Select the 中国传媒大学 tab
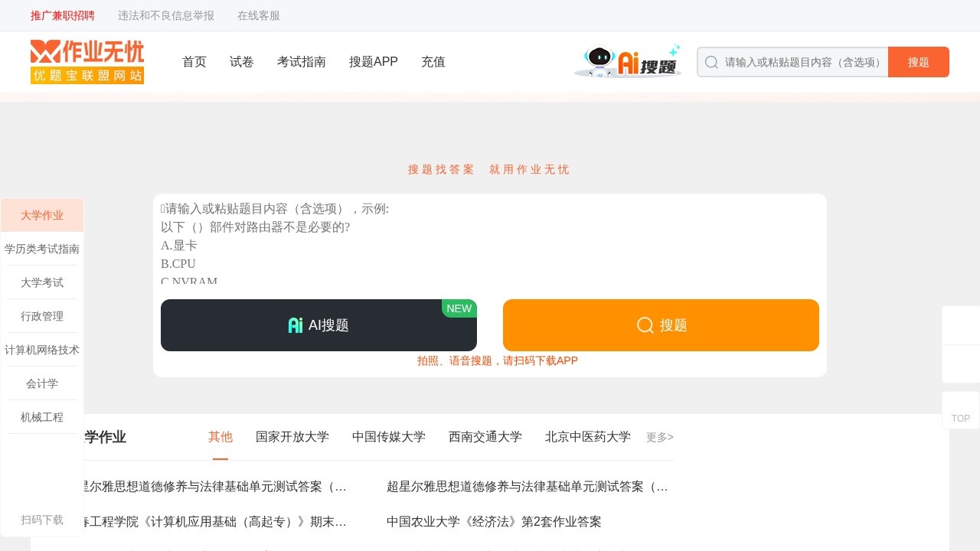Screen dimensions: 980x551 [x=388, y=436]
